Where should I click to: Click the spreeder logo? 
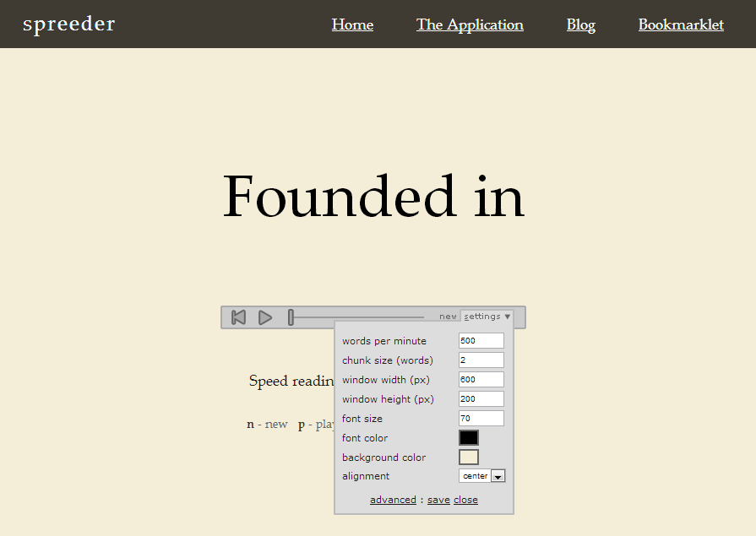(x=68, y=24)
